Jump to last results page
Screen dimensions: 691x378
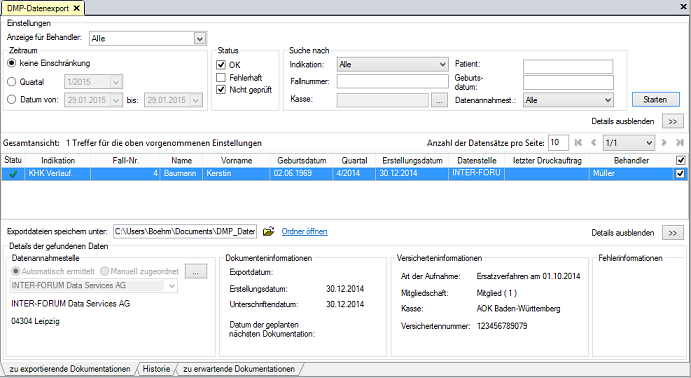coord(680,142)
